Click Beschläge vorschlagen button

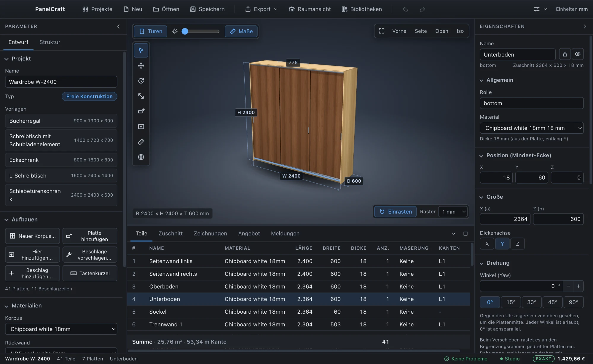(90, 255)
